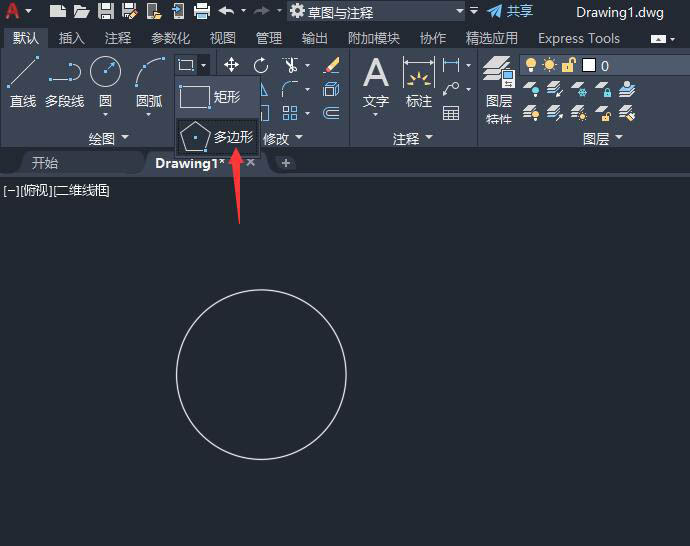This screenshot has height=546, width=690.
Task: Open 图层特性 layer properties
Action: coord(499,90)
